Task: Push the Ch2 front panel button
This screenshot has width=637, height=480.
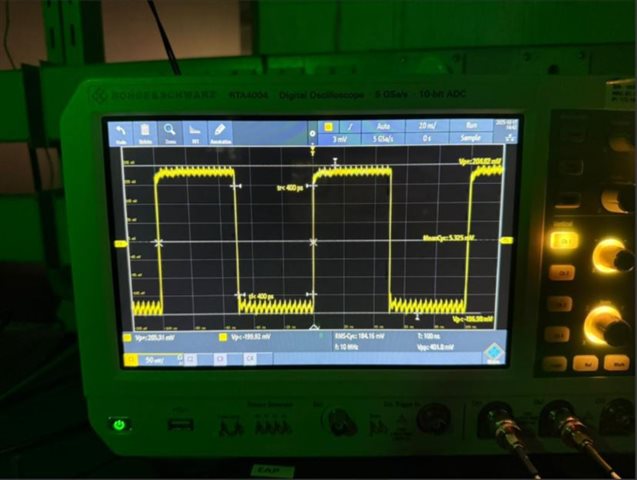Action: (x=562, y=273)
